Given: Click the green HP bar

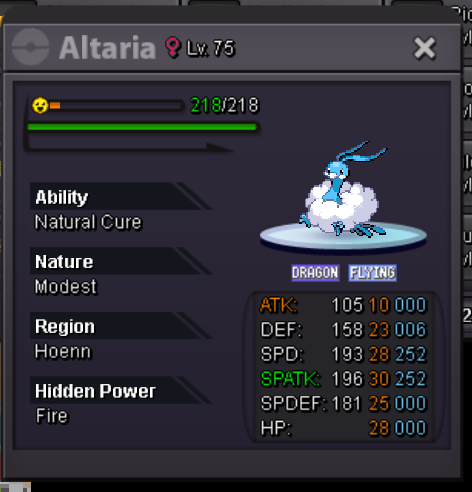Looking at the screenshot, I should (142, 127).
